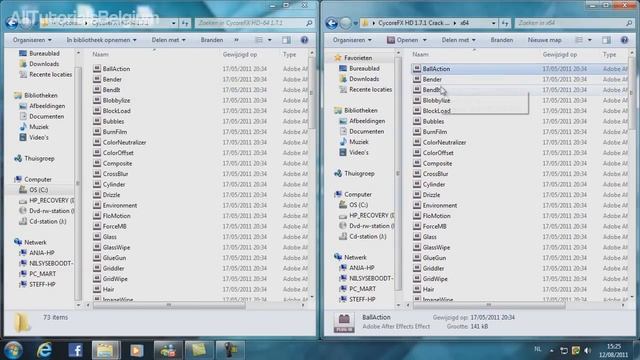The height and width of the screenshot is (360, 640).
Task: Open Help in the right window toolbar
Action: coord(624,40)
